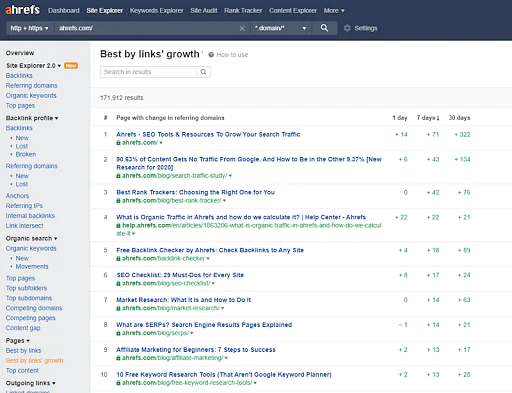This screenshot has height=393, width=512.
Task: Clear the URL field with the X icon
Action: pos(242,28)
